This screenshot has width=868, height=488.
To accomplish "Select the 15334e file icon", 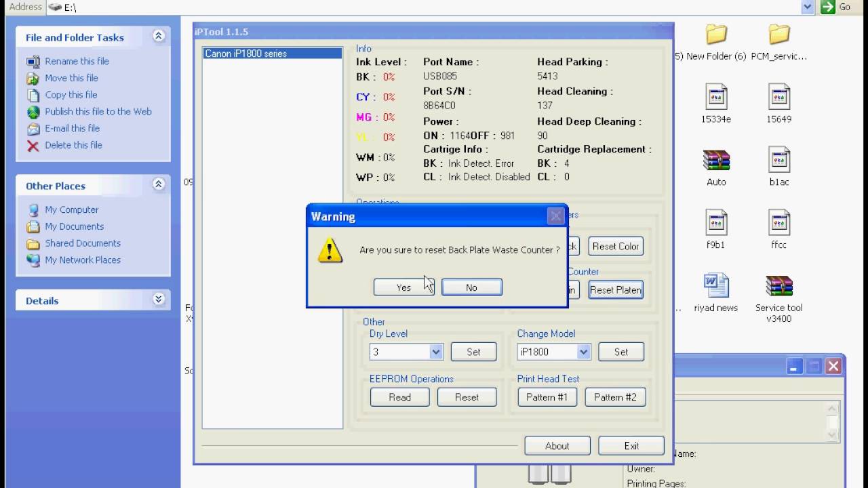I will tap(716, 97).
